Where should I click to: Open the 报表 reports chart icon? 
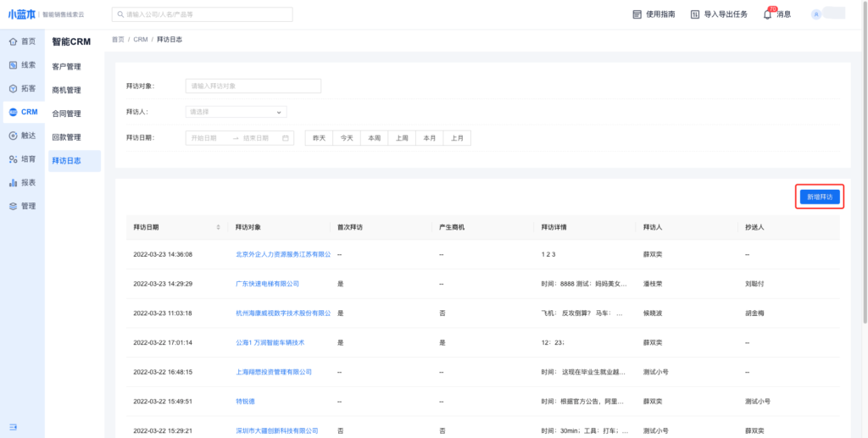13,182
